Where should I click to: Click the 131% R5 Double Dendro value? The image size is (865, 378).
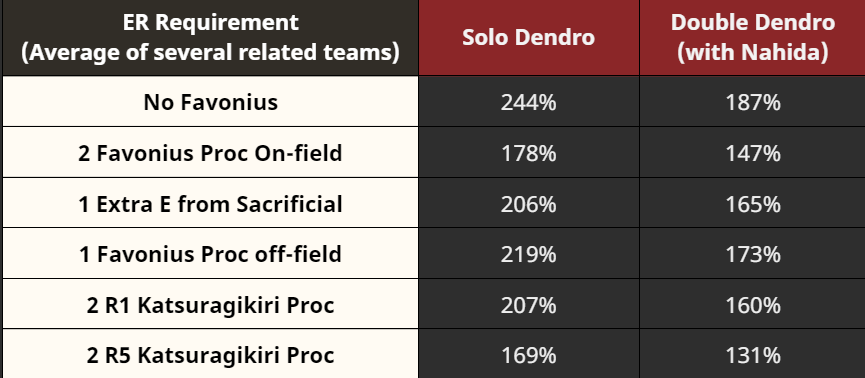(752, 354)
